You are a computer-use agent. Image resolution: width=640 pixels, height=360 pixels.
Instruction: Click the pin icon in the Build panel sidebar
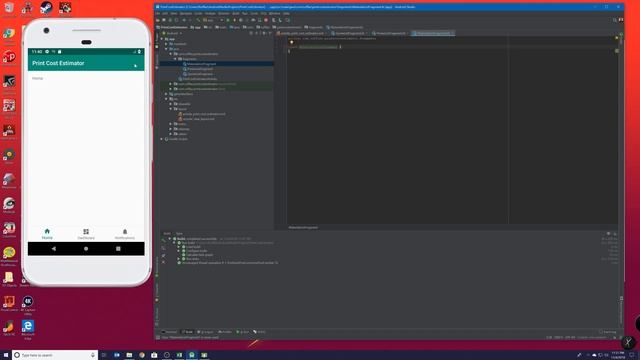point(163,256)
